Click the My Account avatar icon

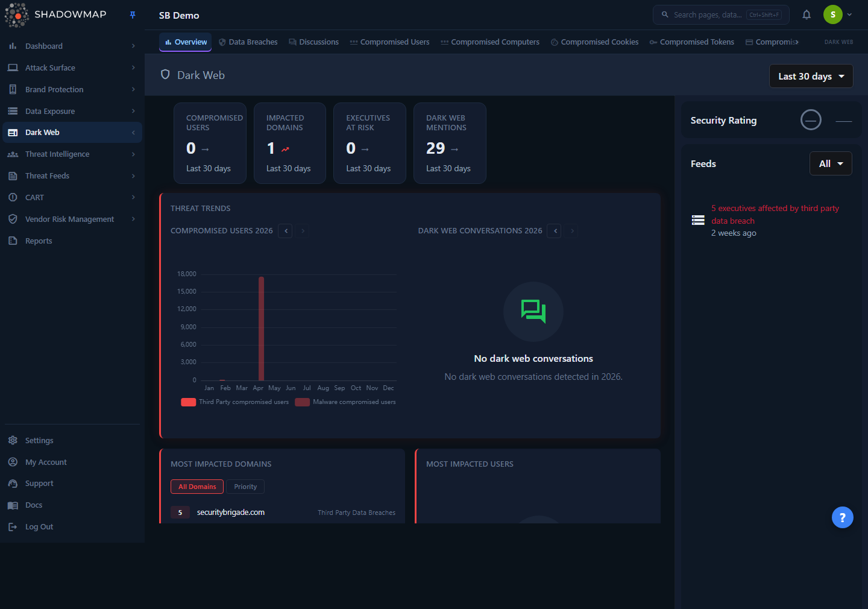click(x=13, y=462)
